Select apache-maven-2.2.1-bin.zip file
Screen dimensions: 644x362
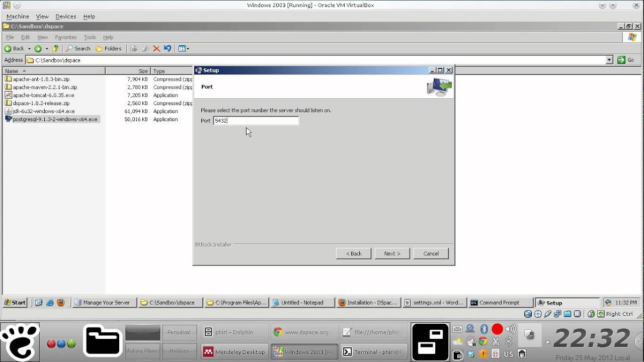(41, 87)
